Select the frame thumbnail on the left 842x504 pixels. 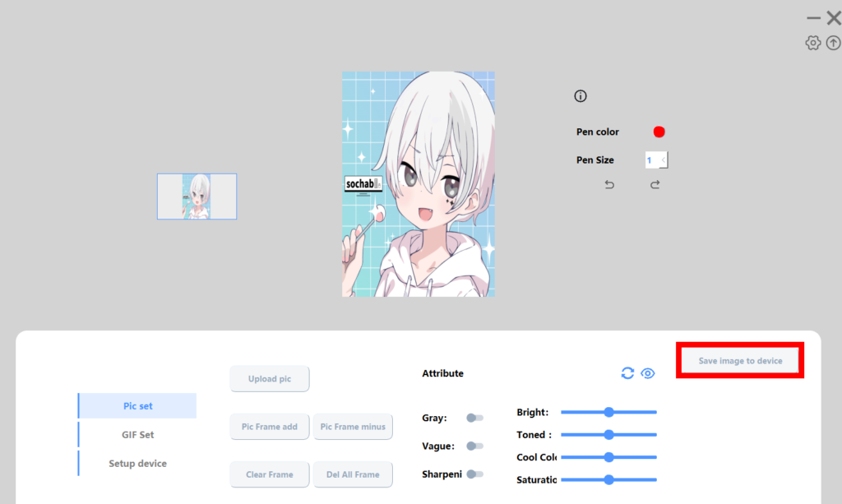coord(197,197)
